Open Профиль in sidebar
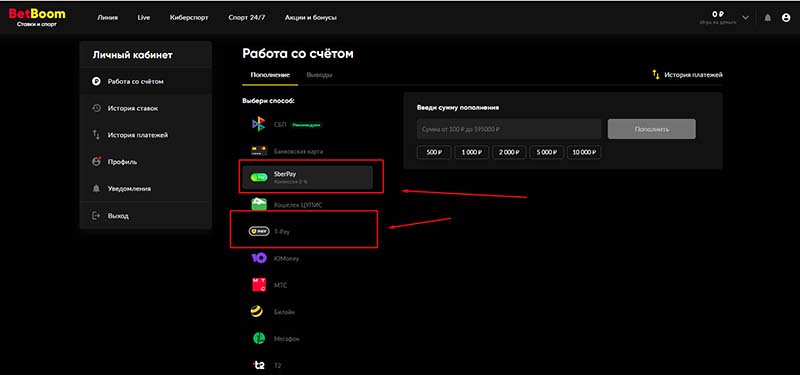 pos(145,162)
